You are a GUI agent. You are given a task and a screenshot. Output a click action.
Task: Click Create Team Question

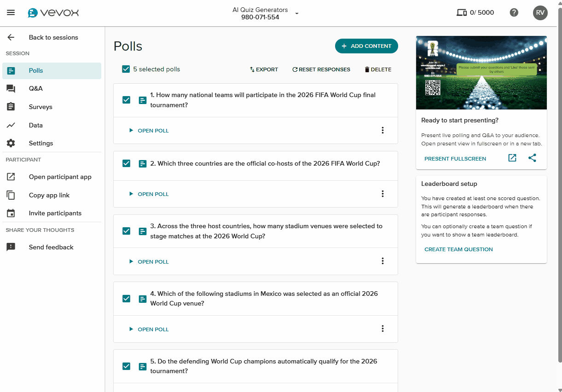coord(458,249)
